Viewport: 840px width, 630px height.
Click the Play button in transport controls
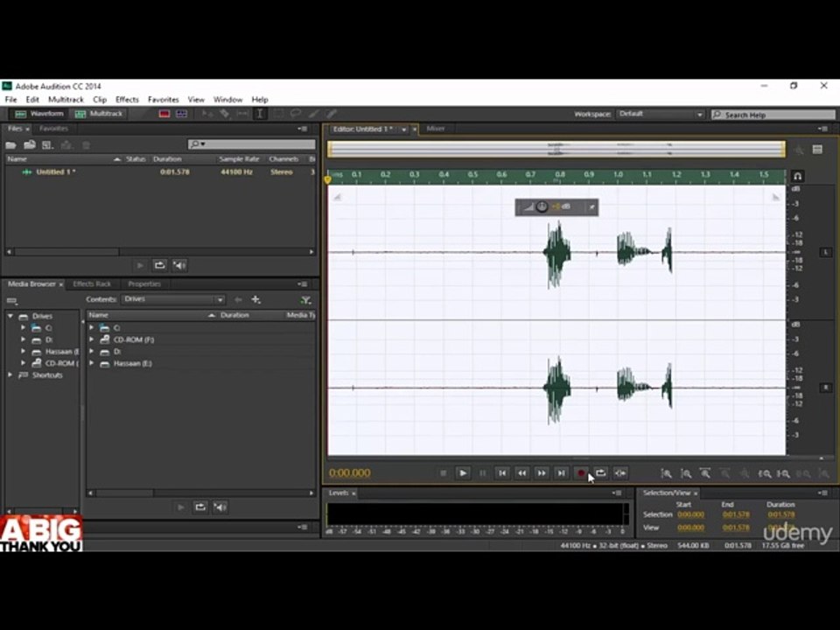pyautogui.click(x=463, y=473)
